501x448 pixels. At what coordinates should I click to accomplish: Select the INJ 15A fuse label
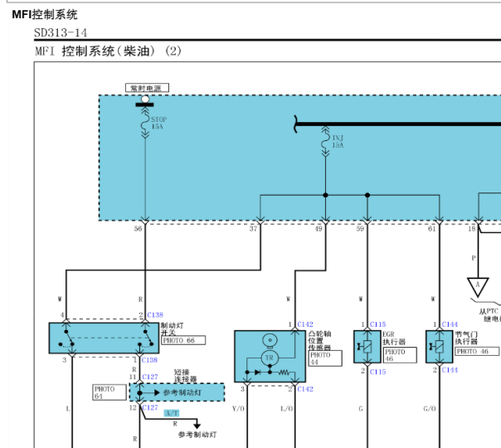click(x=338, y=141)
